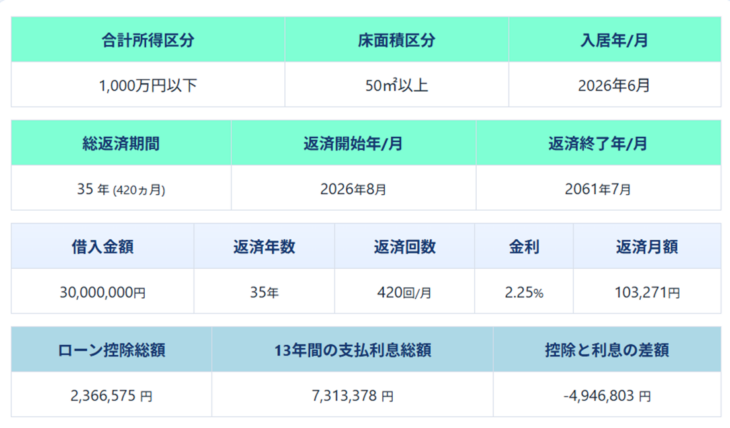Select the 1,000万円以下 income value

coord(148,85)
